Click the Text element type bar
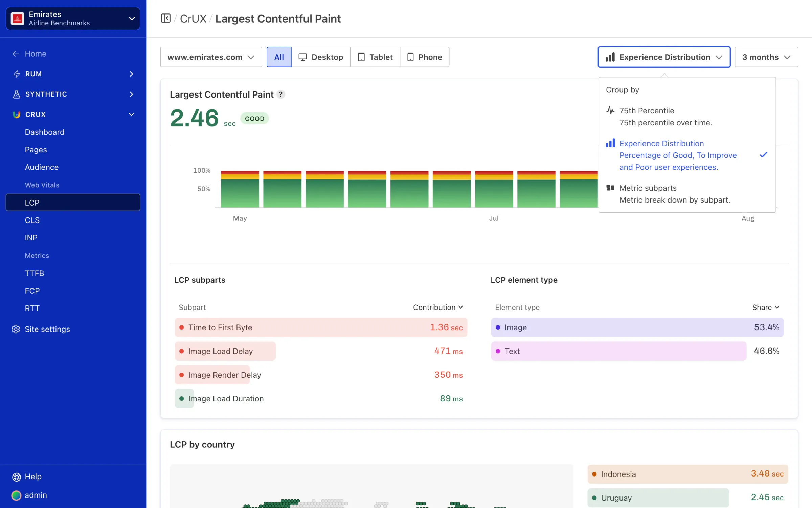Screen dimensions: 812x508 point(618,351)
